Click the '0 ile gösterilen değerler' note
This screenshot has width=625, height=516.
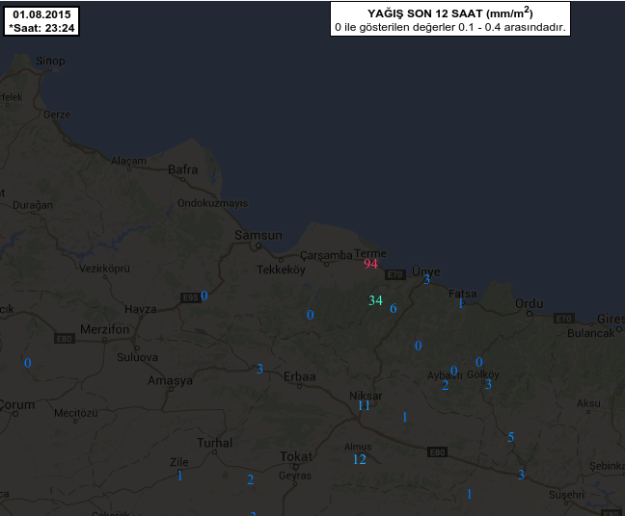[450, 27]
